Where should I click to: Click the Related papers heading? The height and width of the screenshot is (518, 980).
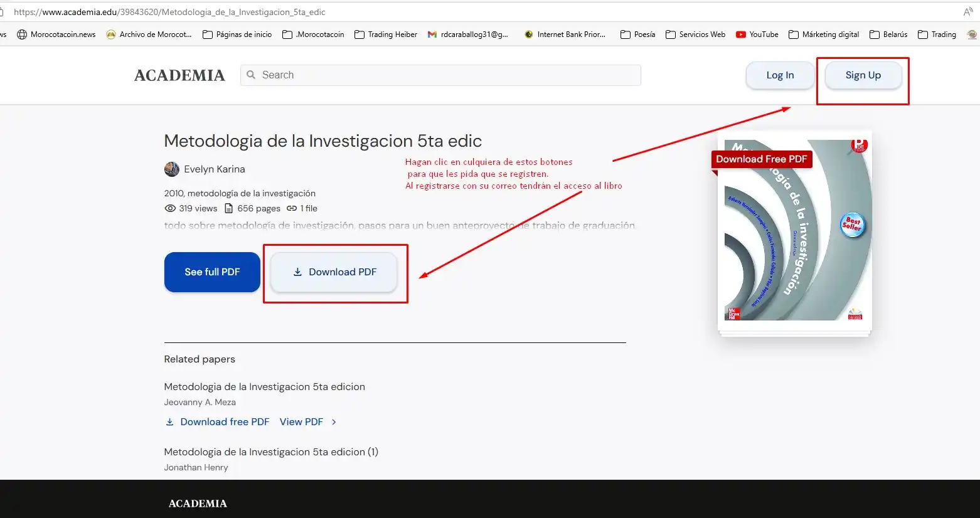click(x=200, y=359)
